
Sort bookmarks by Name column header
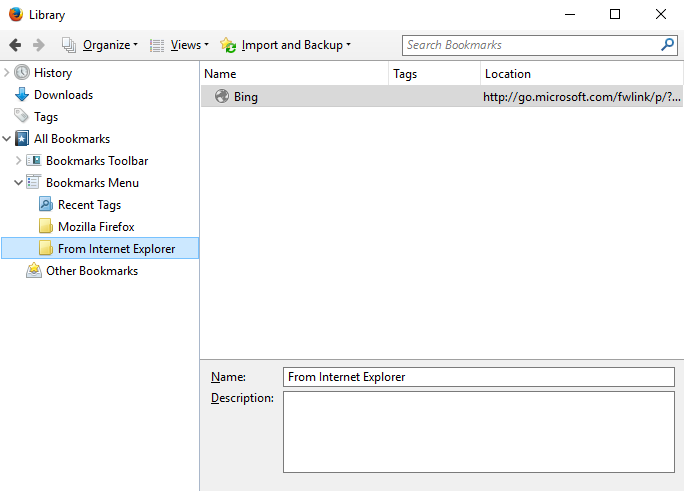click(294, 74)
